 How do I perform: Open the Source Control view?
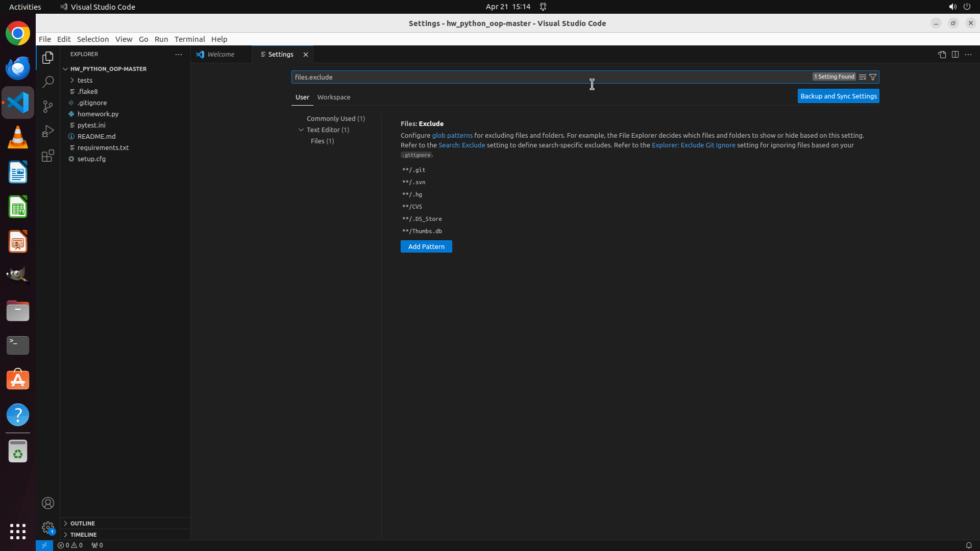click(48, 106)
